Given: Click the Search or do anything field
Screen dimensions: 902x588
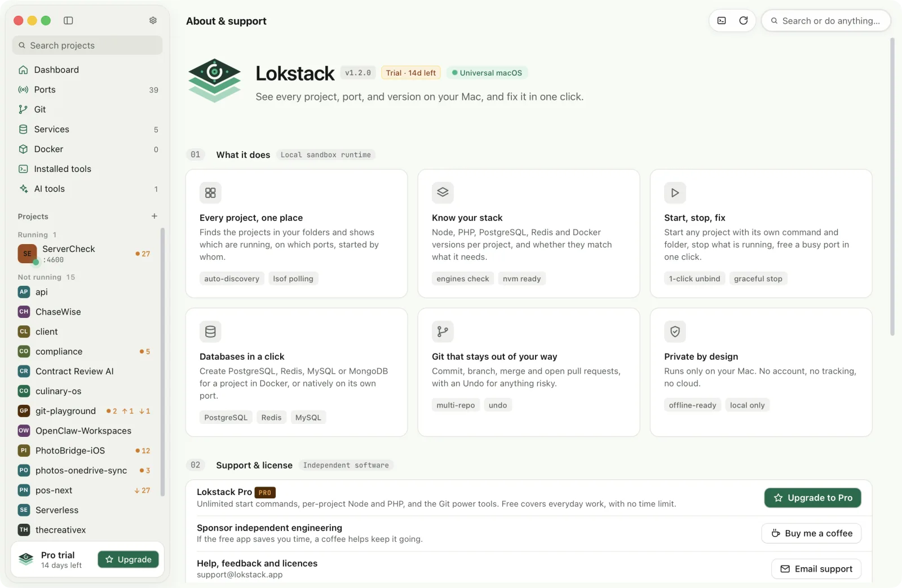Looking at the screenshot, I should (x=826, y=21).
